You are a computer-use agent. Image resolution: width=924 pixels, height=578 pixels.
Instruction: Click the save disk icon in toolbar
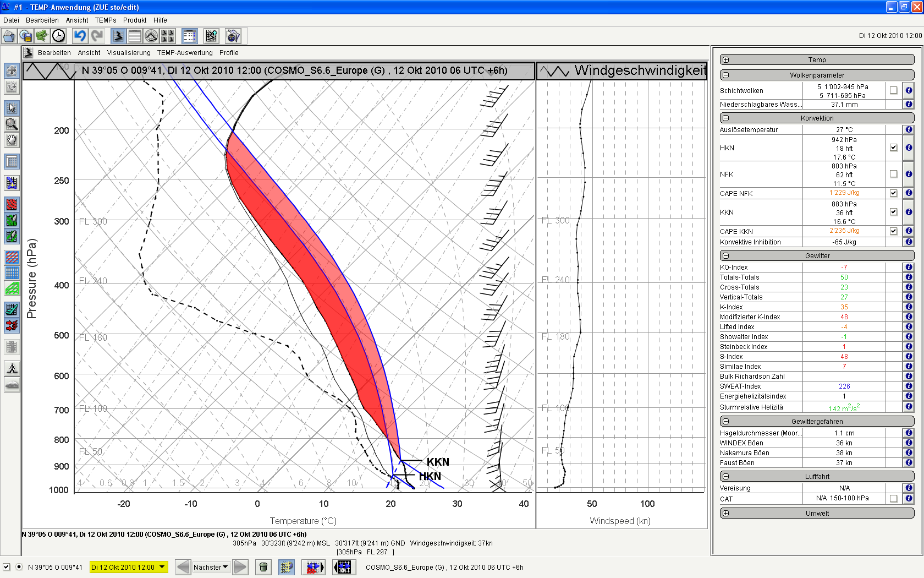[25, 36]
